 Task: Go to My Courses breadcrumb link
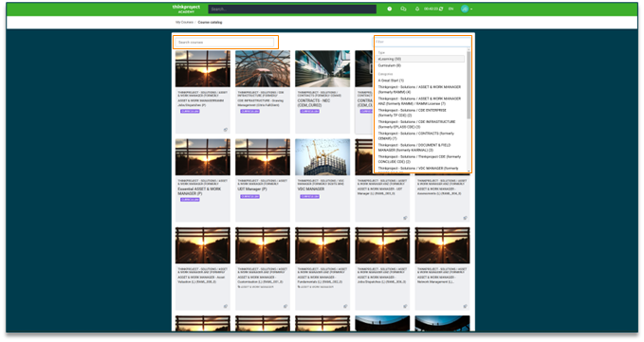(184, 22)
